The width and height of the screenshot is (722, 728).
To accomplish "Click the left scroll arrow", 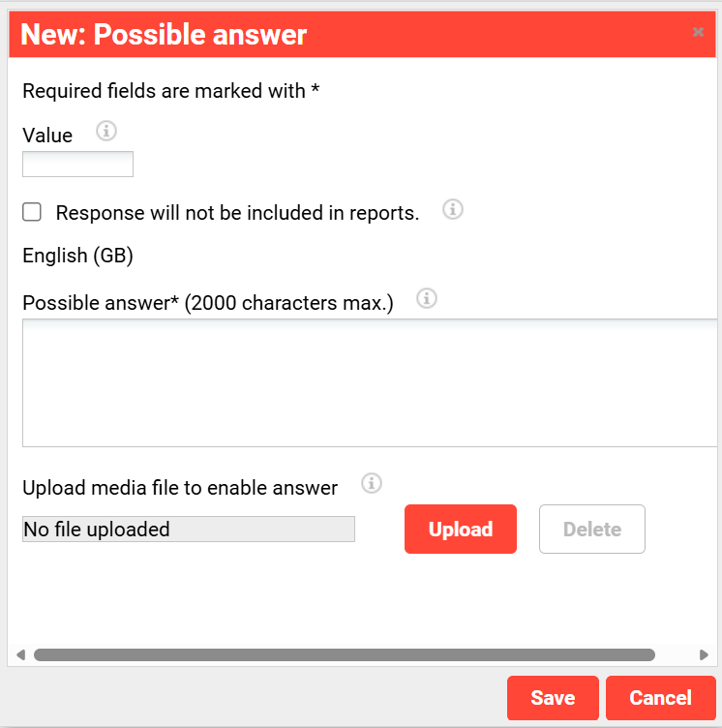I will click(20, 655).
